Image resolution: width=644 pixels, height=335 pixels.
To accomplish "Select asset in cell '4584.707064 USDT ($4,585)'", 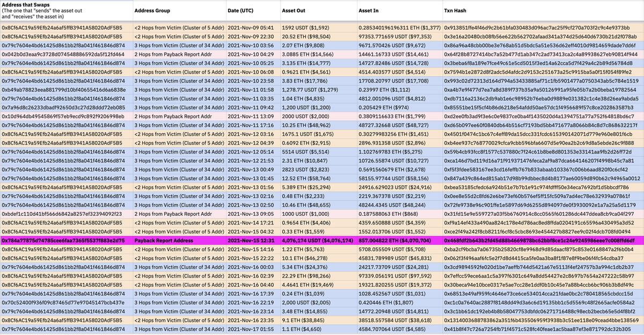I will point(399,329).
